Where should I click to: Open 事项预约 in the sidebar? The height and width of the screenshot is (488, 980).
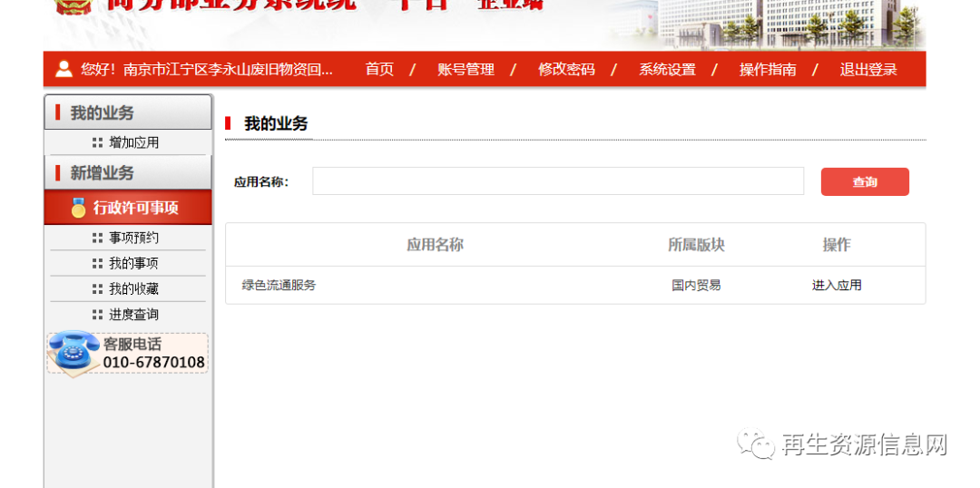tap(133, 238)
